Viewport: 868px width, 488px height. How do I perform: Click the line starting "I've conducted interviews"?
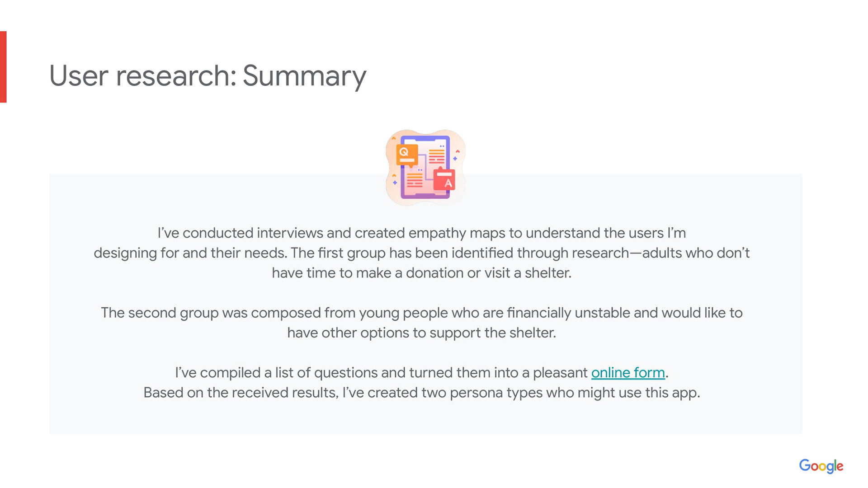[x=421, y=233]
